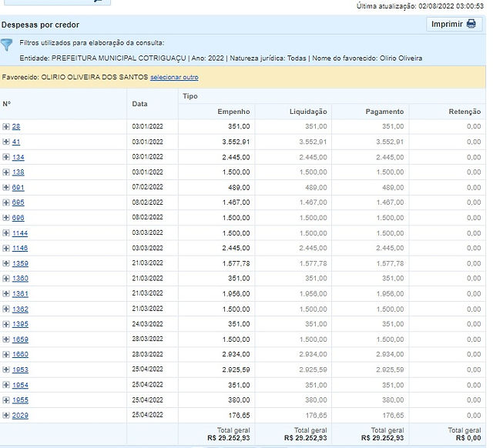
Task: Expand the plus icon for row 28
Action: tap(5, 126)
